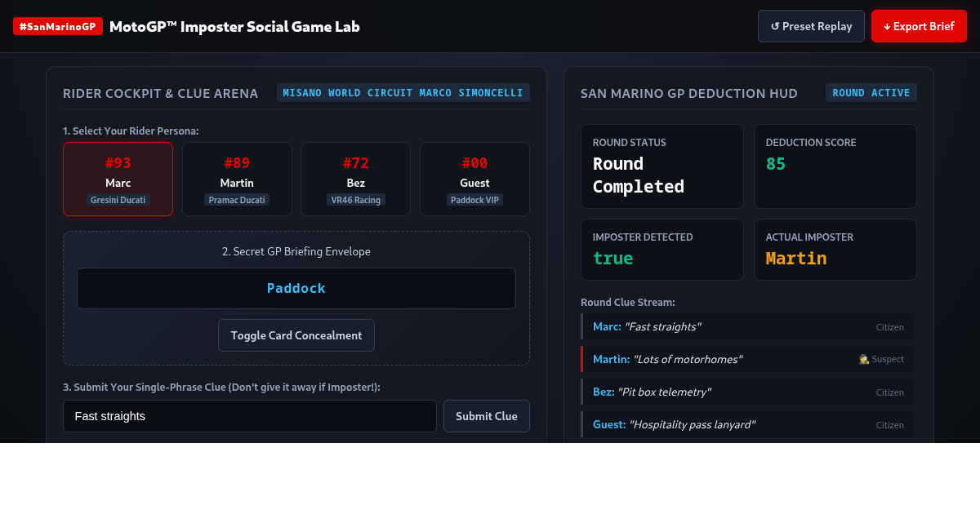The height and width of the screenshot is (514, 980).
Task: Click the Gresini Ducati team tag
Action: coord(118,200)
